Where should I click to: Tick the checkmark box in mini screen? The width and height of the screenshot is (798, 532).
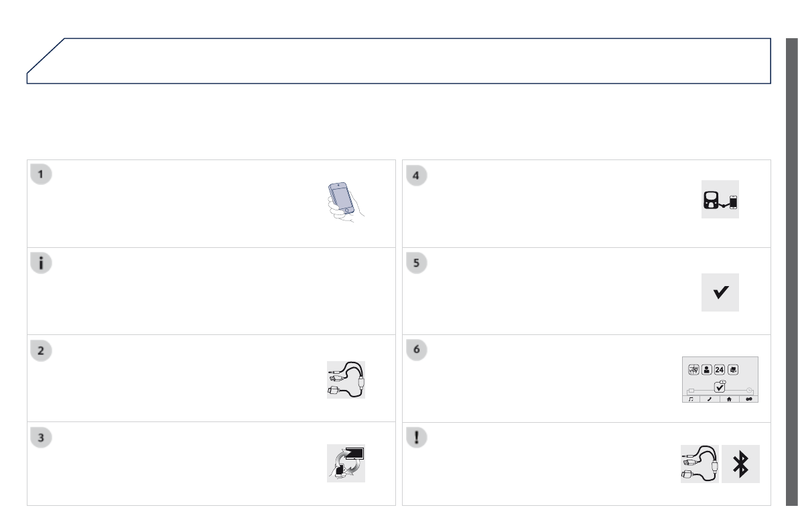(720, 387)
